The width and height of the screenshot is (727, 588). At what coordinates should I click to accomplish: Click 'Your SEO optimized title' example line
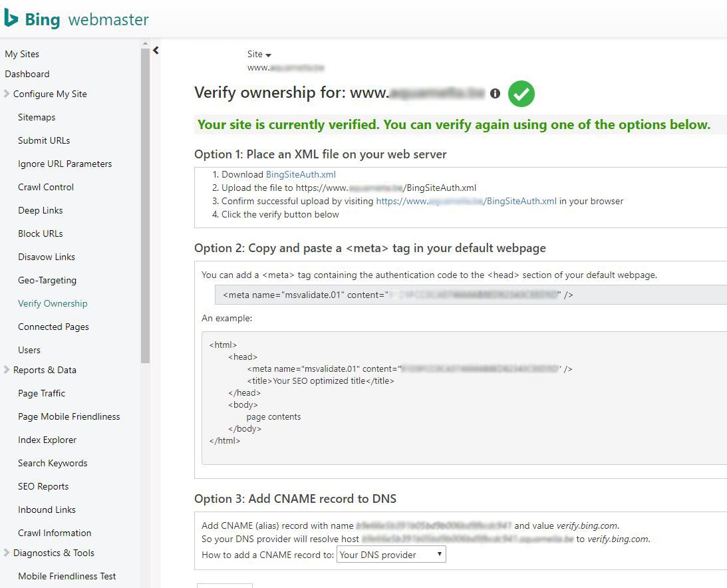pos(321,380)
